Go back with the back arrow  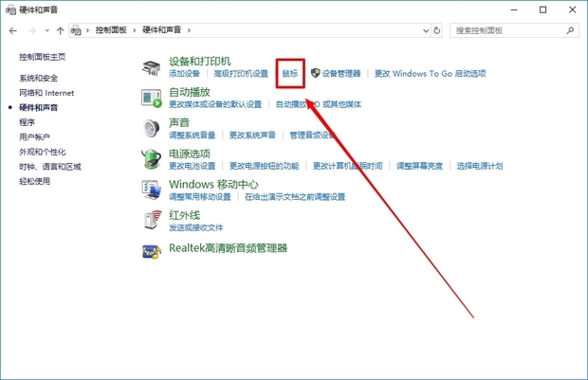[x=13, y=30]
